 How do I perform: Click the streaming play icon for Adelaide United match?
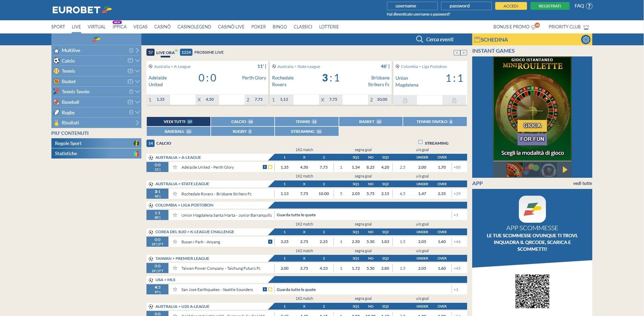coord(265,167)
